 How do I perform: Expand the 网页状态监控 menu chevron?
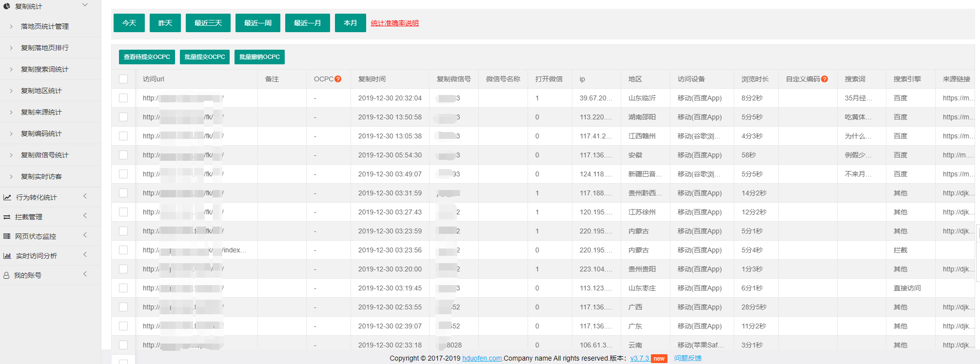pyautogui.click(x=85, y=235)
